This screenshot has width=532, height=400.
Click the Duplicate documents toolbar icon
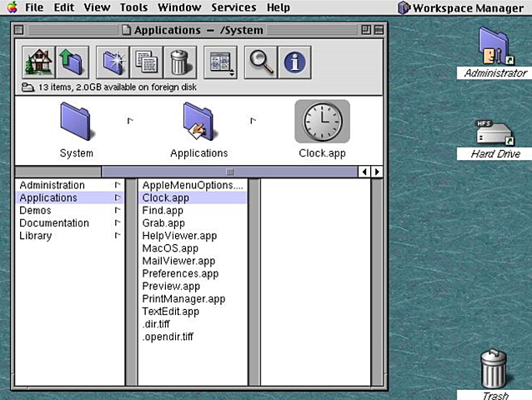[147, 62]
